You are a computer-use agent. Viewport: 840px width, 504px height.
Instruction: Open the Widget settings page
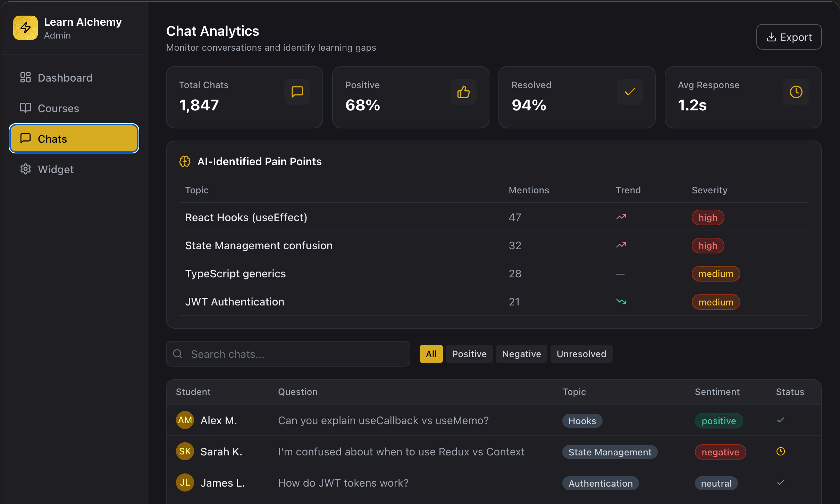[x=56, y=169]
